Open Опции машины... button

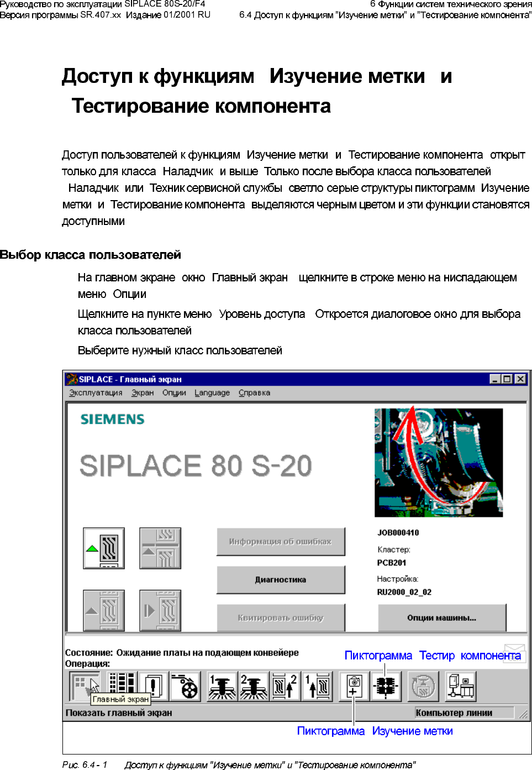point(442,617)
